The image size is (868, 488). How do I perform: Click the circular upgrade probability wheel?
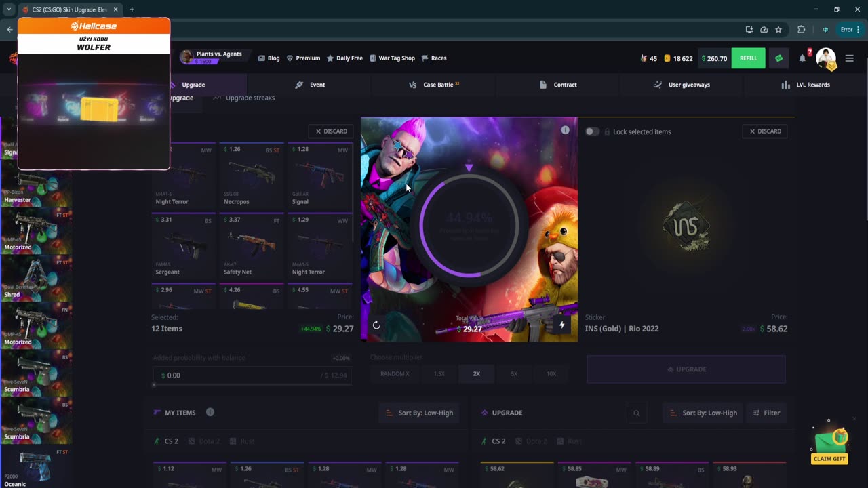click(469, 225)
